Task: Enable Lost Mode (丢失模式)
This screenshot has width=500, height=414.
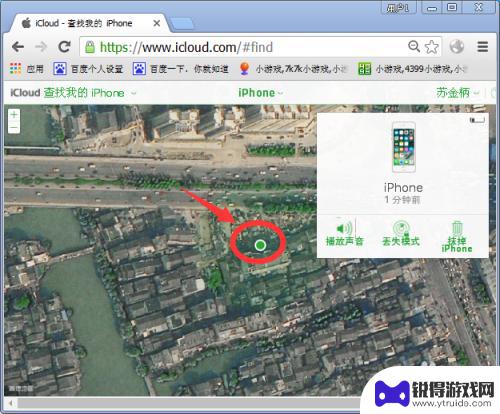Action: click(401, 234)
